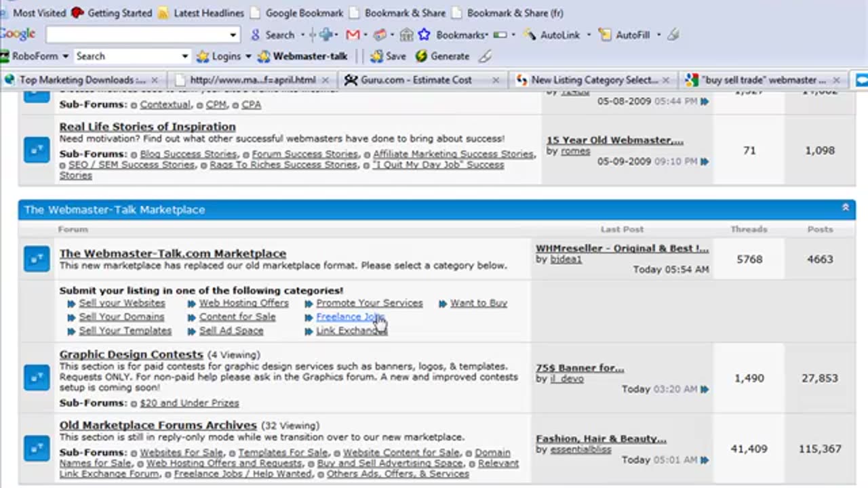Open the $20 and Under Prizes sub-forum
Screen dimensions: 868x488
[x=189, y=403]
